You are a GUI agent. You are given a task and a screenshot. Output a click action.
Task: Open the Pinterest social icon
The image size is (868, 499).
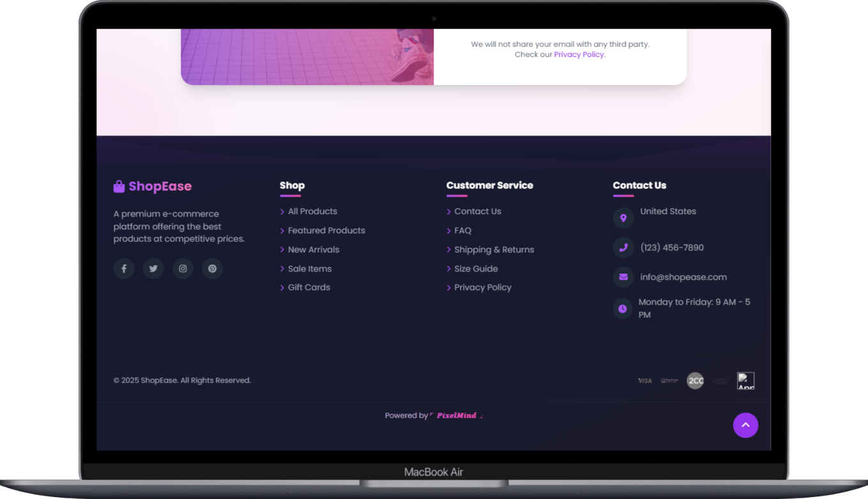(x=212, y=268)
